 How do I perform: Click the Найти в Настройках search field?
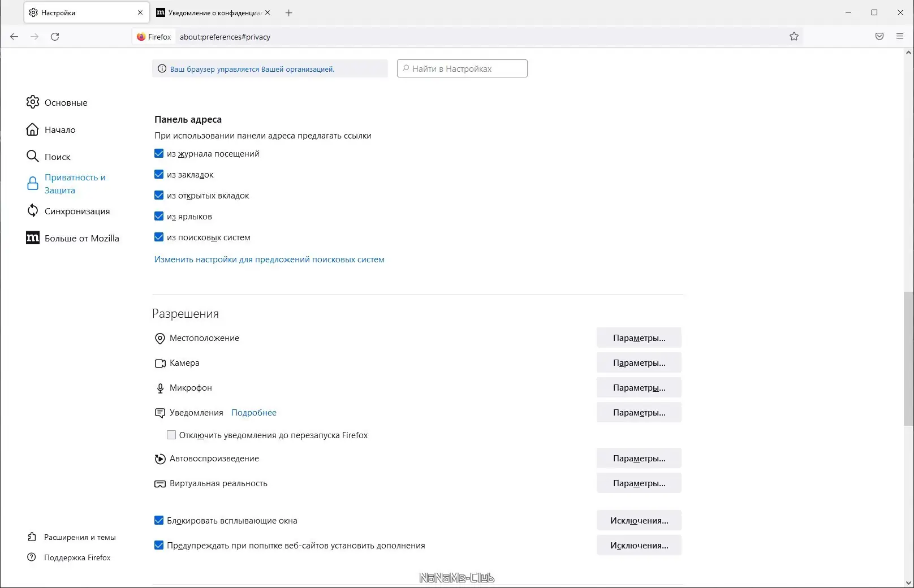tap(462, 68)
